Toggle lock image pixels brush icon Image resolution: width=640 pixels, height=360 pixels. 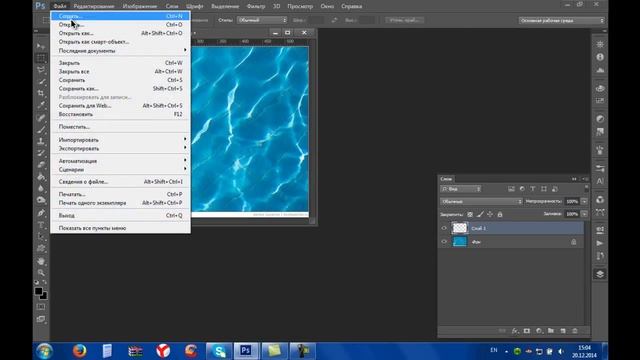[x=480, y=214]
